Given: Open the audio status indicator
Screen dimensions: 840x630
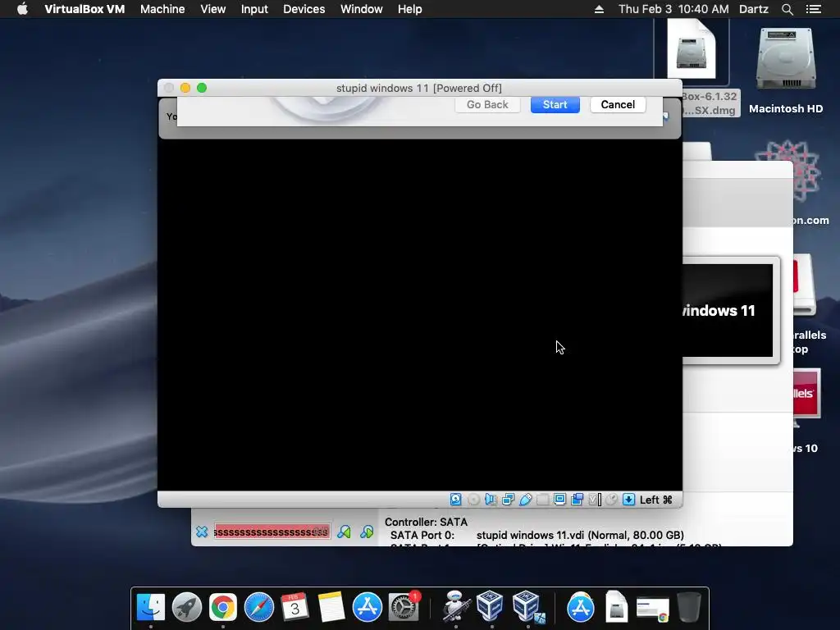Looking at the screenshot, I should pyautogui.click(x=491, y=500).
